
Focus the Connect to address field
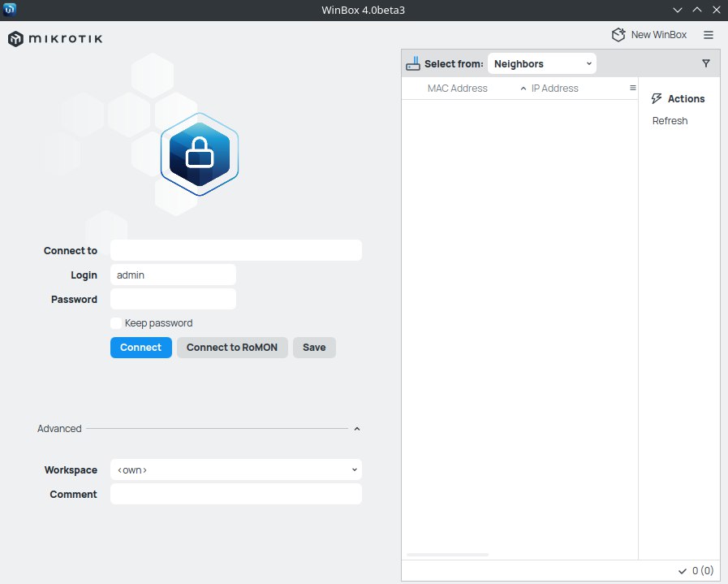(x=236, y=250)
